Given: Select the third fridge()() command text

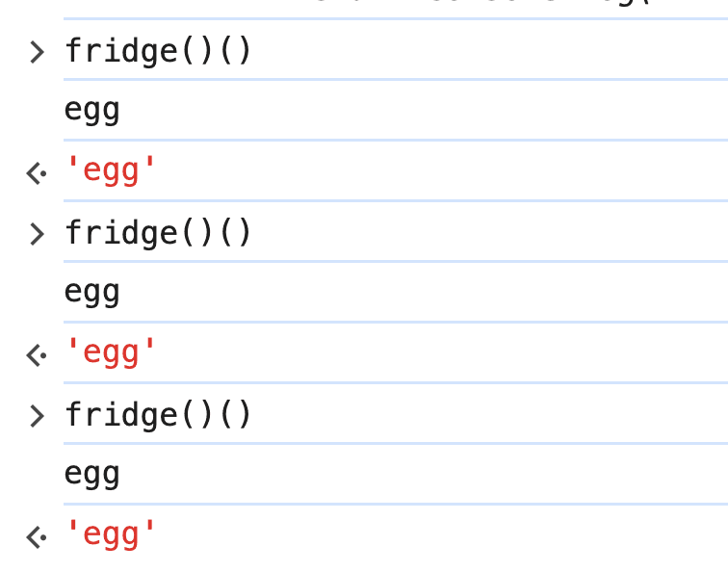Looking at the screenshot, I should point(158,414).
